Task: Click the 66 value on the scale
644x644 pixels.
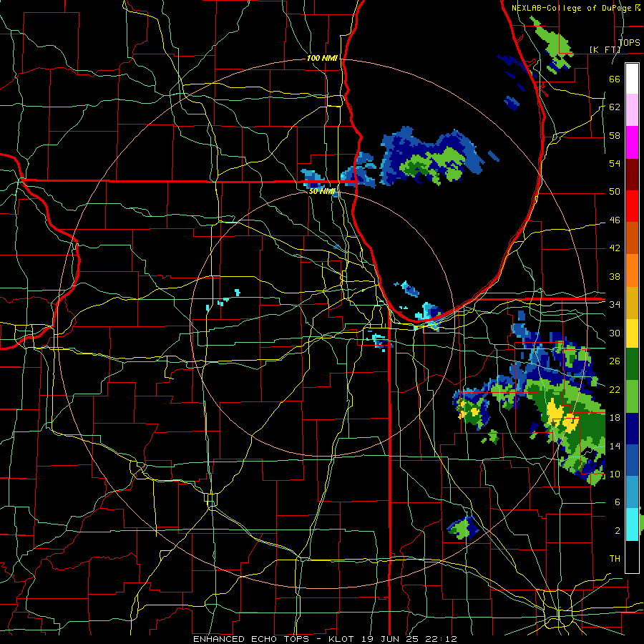Action: [615, 79]
